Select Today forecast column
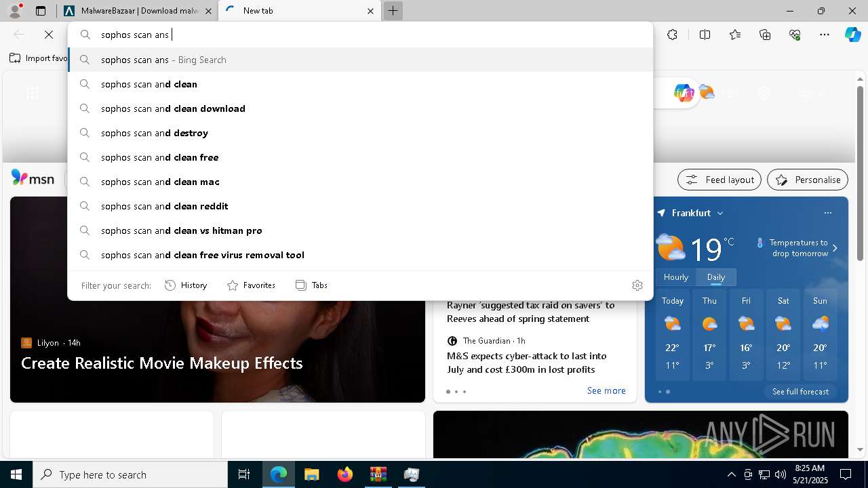 pyautogui.click(x=673, y=335)
